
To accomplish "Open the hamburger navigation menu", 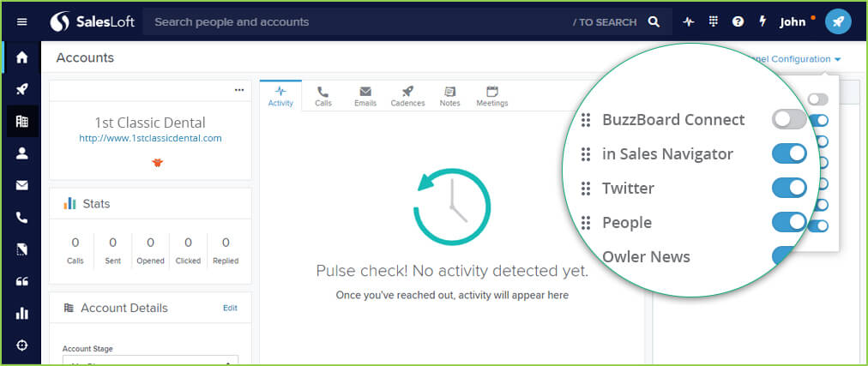I will [22, 22].
